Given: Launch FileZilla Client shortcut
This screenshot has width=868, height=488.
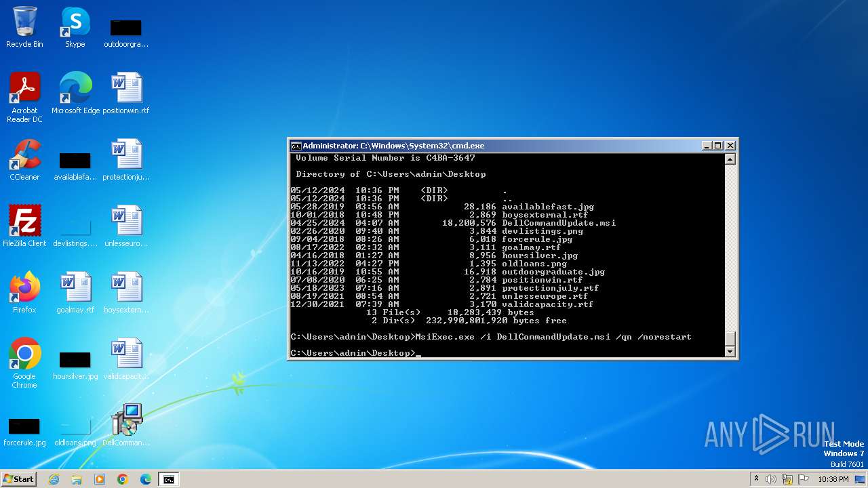Looking at the screenshot, I should 24,226.
